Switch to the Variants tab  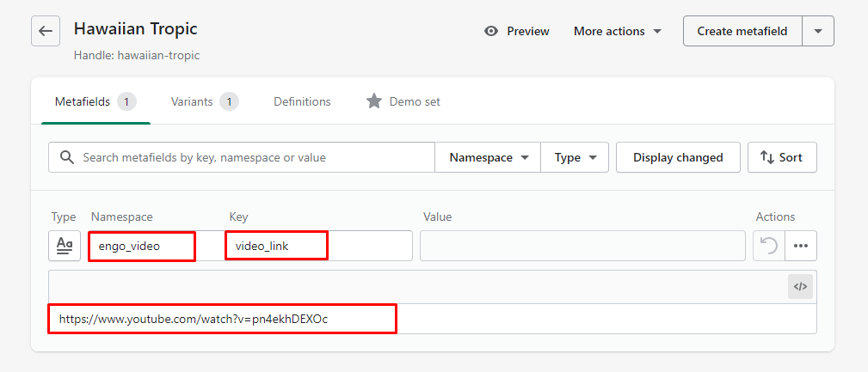coord(203,101)
